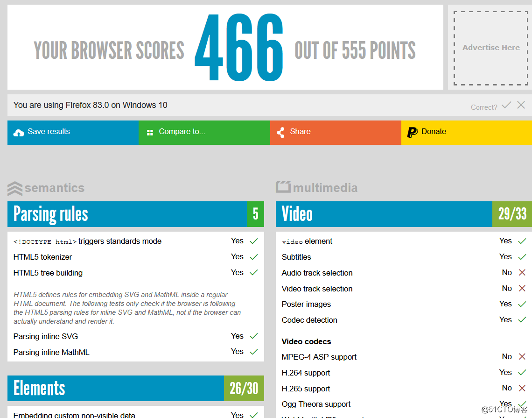
Task: Open the Donate option
Action: (466, 132)
